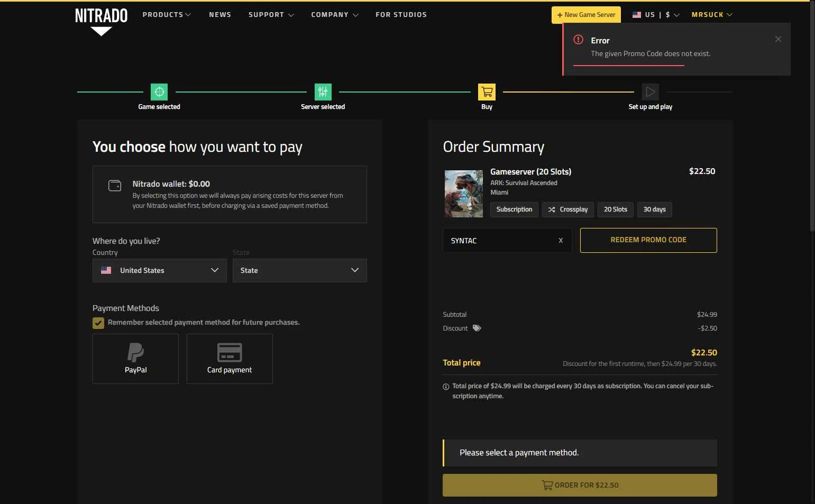The width and height of the screenshot is (815, 504).
Task: Open the United States country dropdown
Action: click(160, 270)
